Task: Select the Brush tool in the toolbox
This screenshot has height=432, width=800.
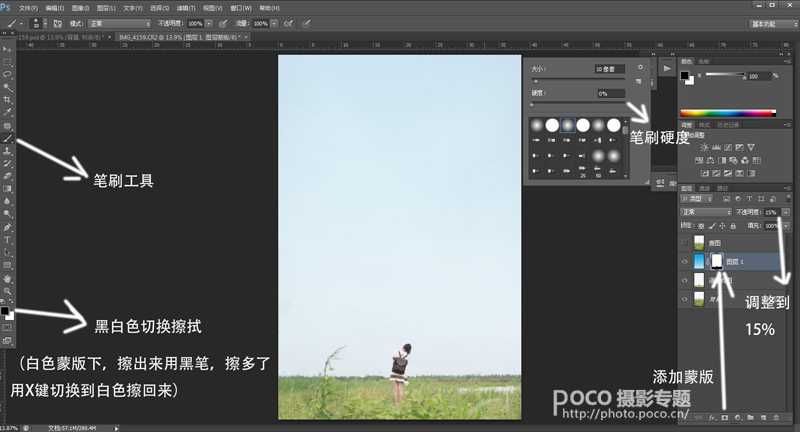Action: tap(7, 139)
